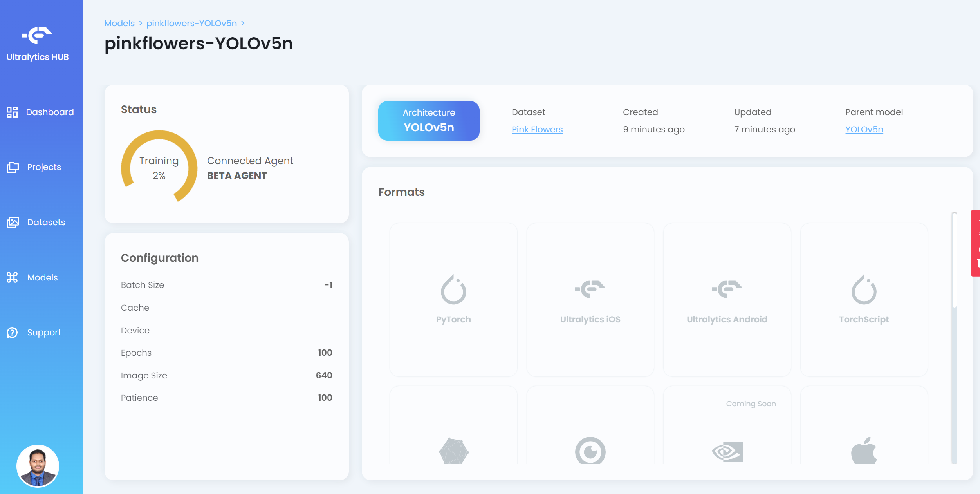Select the NVIDIA TensorRT format icon
Screen dimensions: 980x494
click(x=727, y=452)
